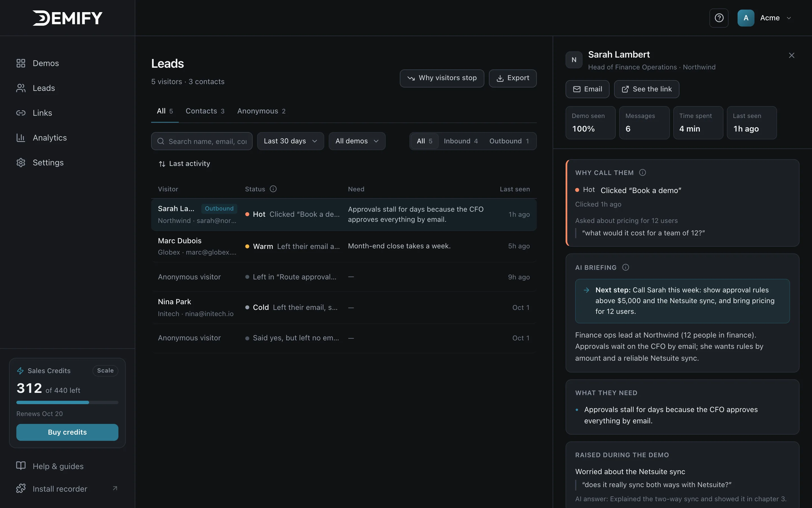Select the Nina Park lead row
Image resolution: width=812 pixels, height=508 pixels.
pyautogui.click(x=344, y=307)
